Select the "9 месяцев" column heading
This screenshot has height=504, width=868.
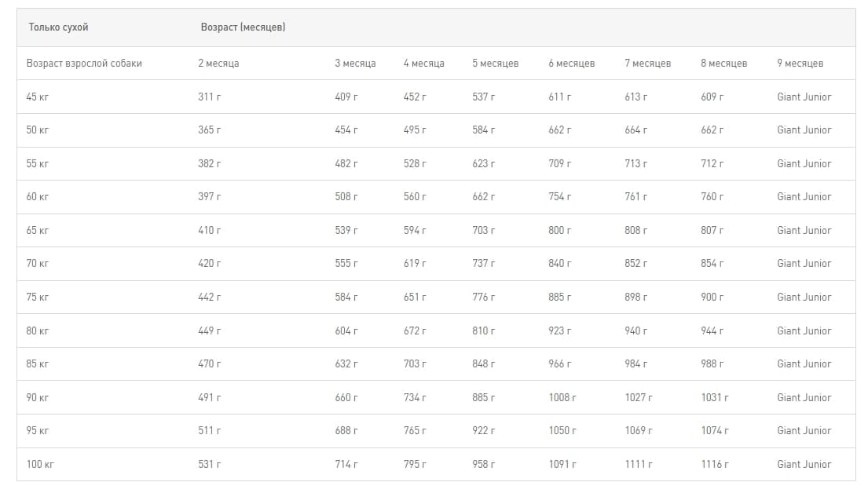(800, 64)
